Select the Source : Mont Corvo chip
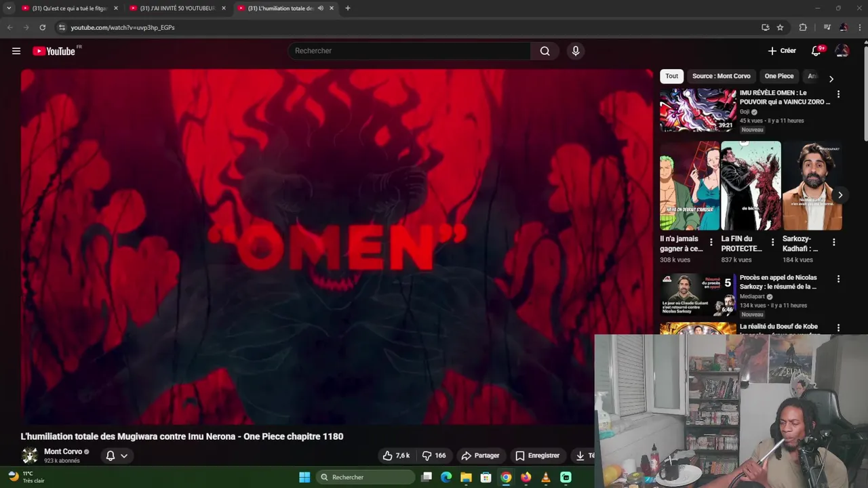Image resolution: width=868 pixels, height=488 pixels. [721, 76]
